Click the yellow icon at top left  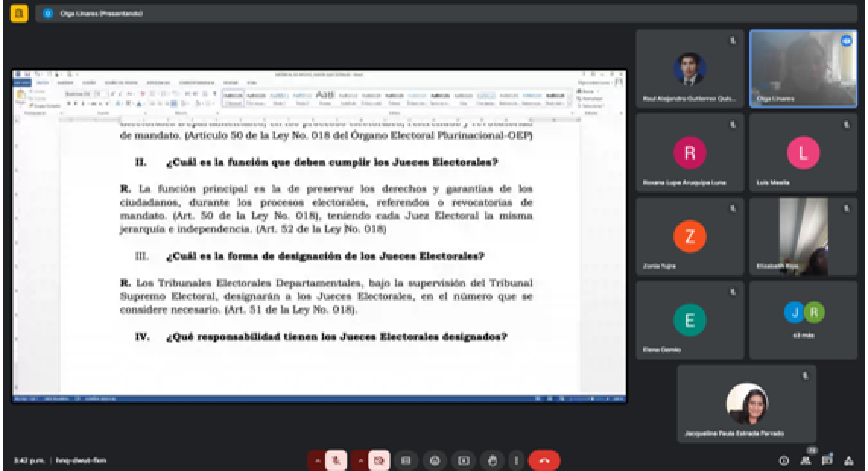(x=17, y=13)
